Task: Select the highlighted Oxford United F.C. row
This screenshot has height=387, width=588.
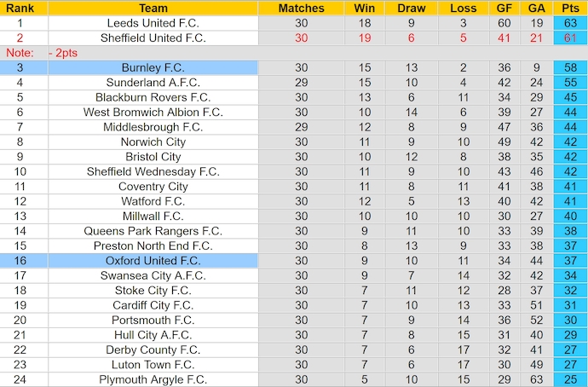Action: click(153, 261)
